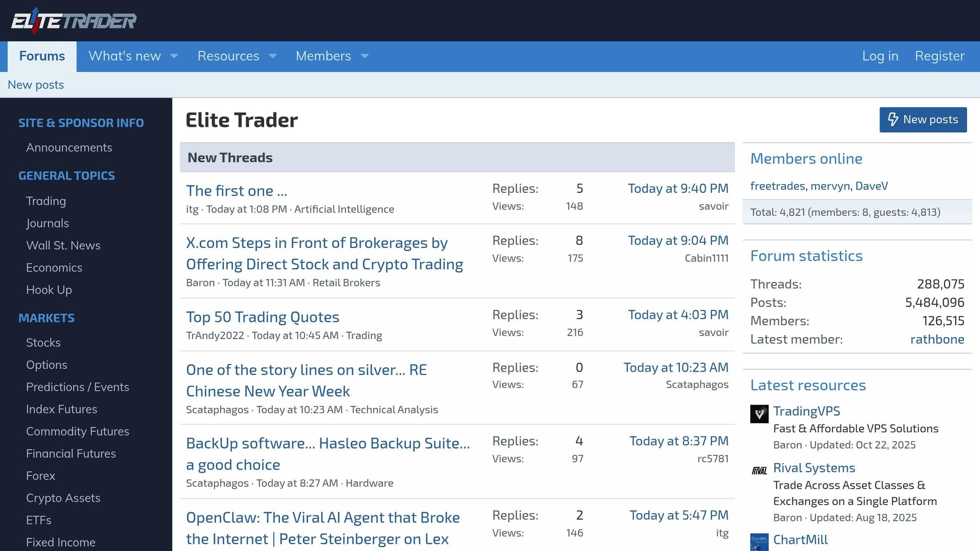Expand the What's new dropdown arrow
Screen dimensions: 980x551
tap(174, 56)
